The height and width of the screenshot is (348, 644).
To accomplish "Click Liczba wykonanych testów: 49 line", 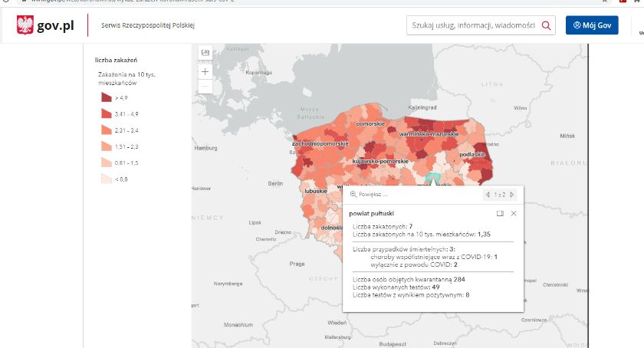I will [x=396, y=287].
